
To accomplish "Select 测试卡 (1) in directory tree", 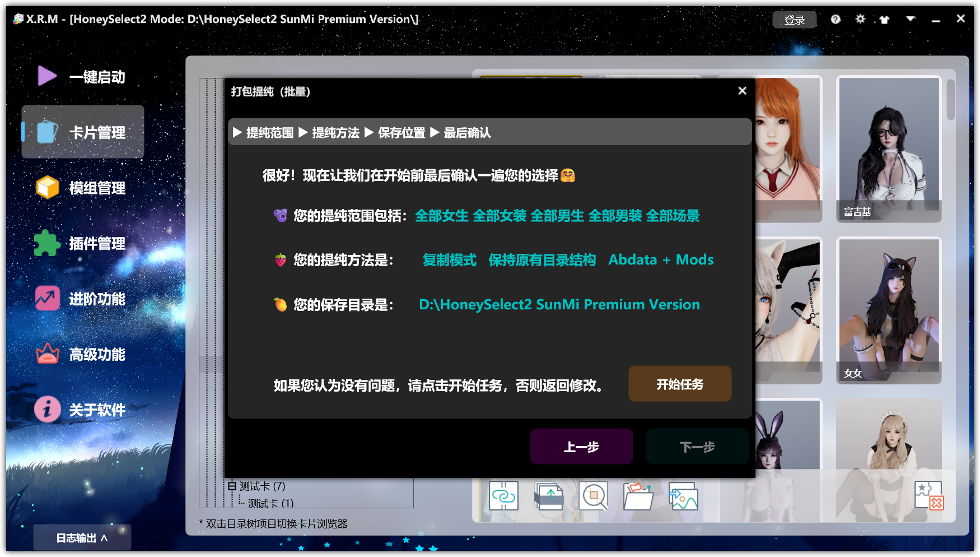I will click(x=271, y=503).
